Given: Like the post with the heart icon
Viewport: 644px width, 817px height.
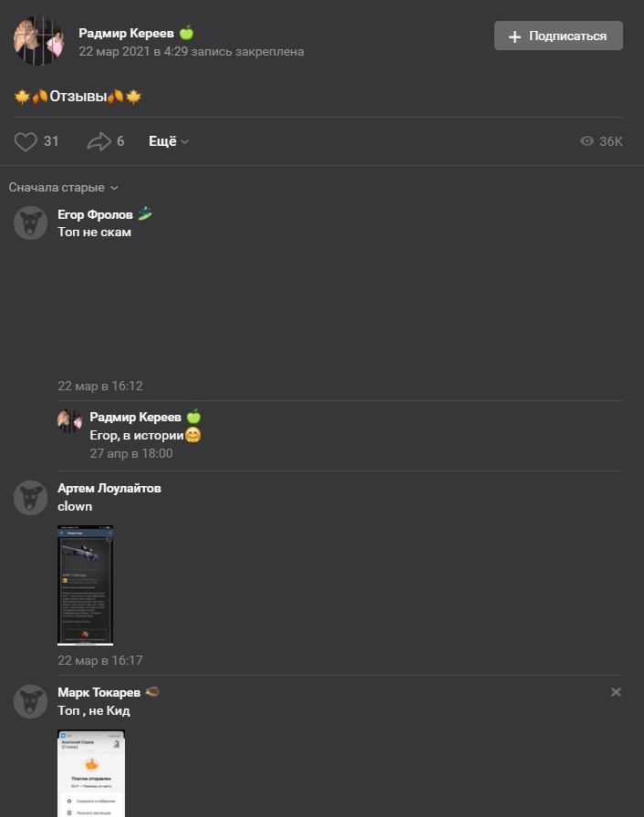Looking at the screenshot, I should [x=26, y=141].
